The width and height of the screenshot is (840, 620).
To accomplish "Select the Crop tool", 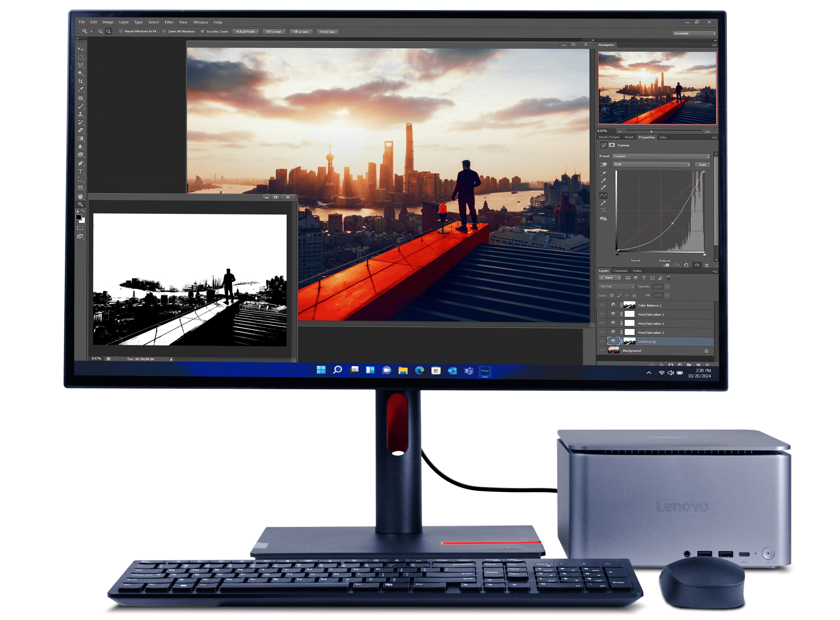I will click(x=81, y=82).
